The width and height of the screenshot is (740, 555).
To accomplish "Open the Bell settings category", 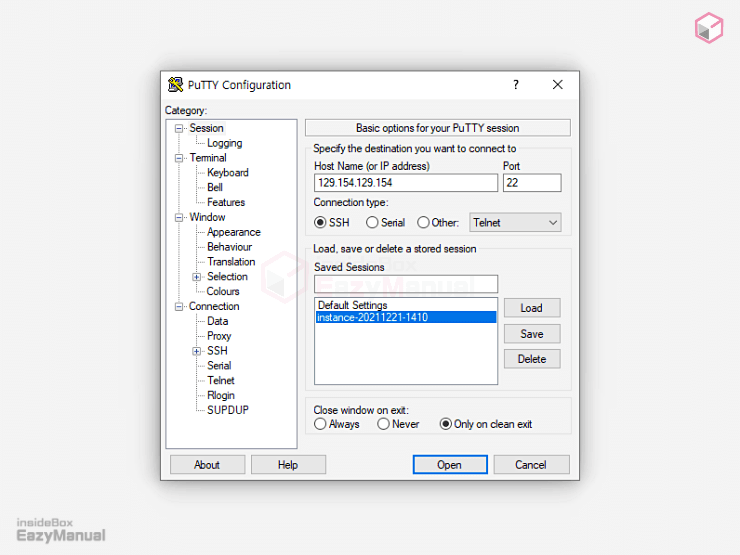I will tap(215, 187).
